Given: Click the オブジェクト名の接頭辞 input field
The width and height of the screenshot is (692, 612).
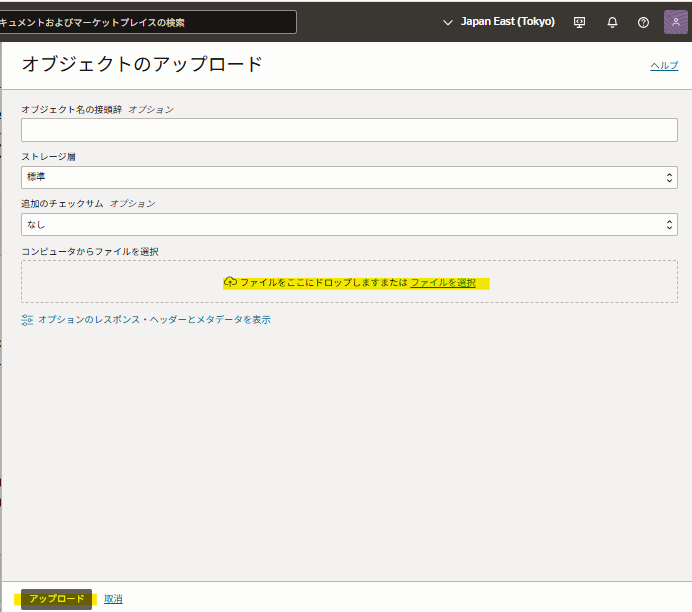Looking at the screenshot, I should (349, 130).
